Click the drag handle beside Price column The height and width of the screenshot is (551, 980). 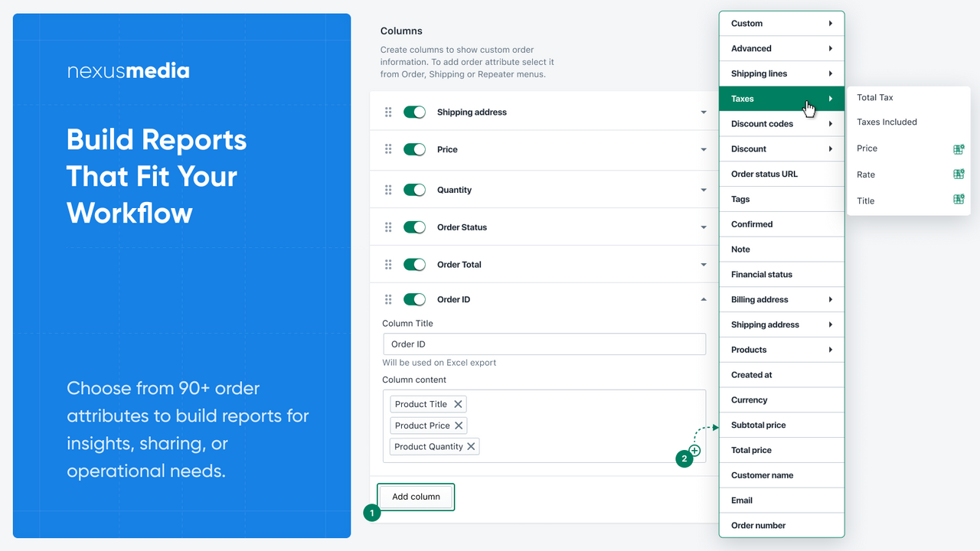pyautogui.click(x=388, y=150)
